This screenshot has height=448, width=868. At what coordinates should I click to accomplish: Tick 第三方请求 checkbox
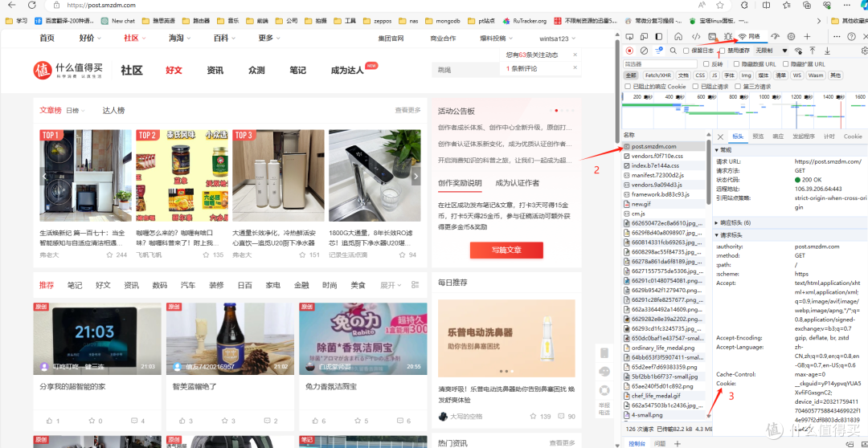click(x=738, y=86)
